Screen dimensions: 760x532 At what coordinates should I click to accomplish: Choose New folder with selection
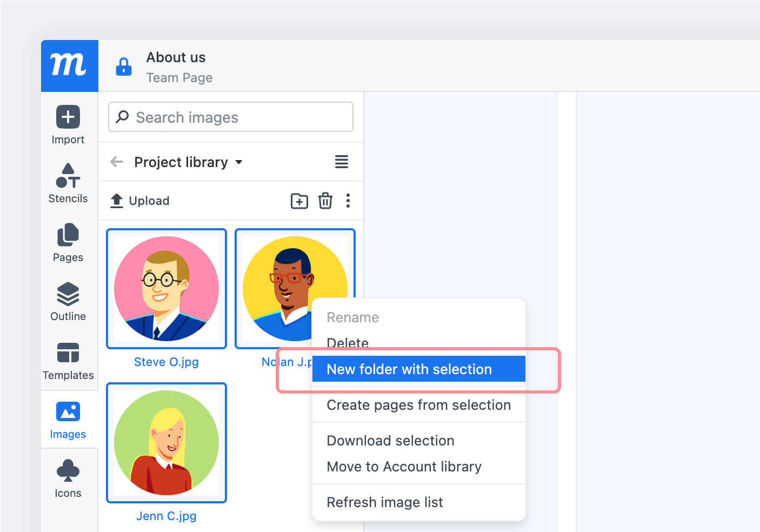point(419,369)
